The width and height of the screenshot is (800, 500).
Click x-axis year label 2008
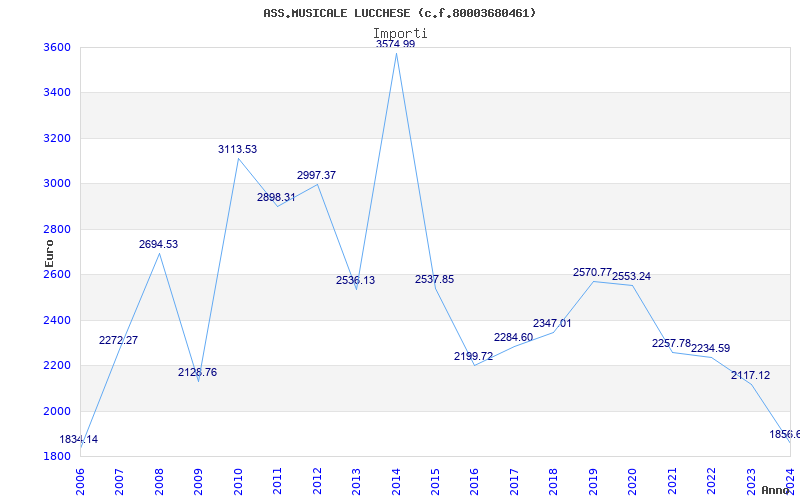pos(159,481)
